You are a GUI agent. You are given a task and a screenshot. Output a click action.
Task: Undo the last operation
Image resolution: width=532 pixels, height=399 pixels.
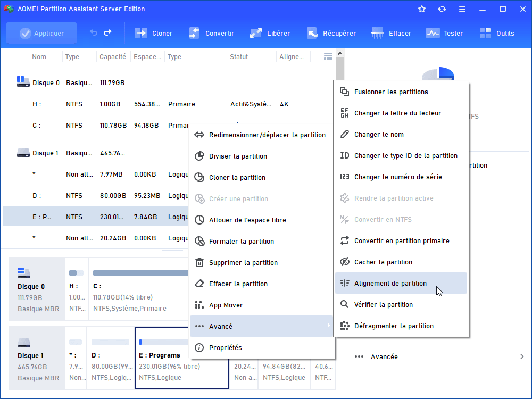[93, 33]
